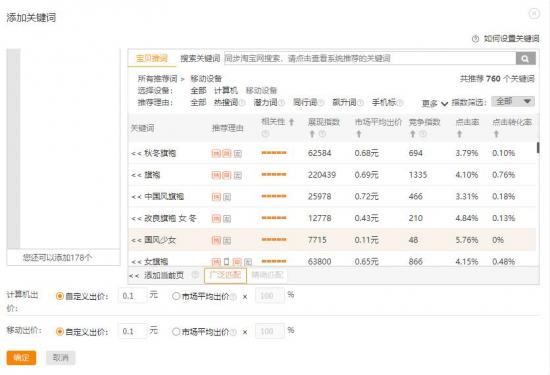This screenshot has width=550, height=375.
Task: Switch to the 宝贝推词 tab
Action: click(152, 58)
